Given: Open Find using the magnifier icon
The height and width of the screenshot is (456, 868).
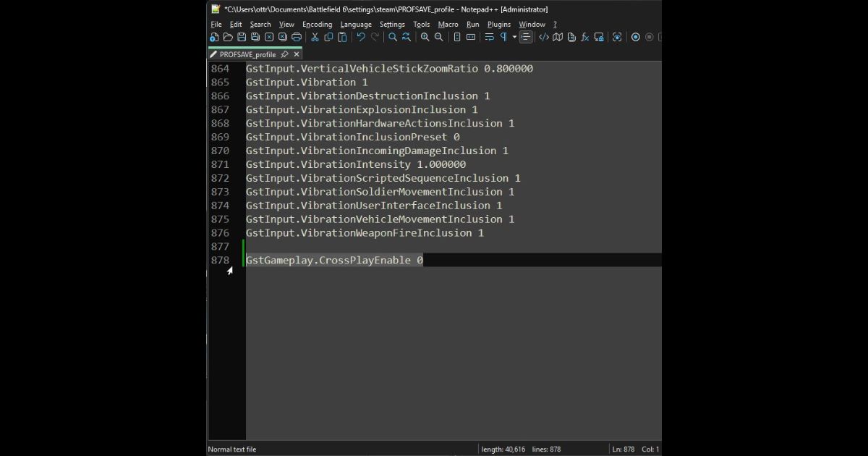Looking at the screenshot, I should click(393, 37).
